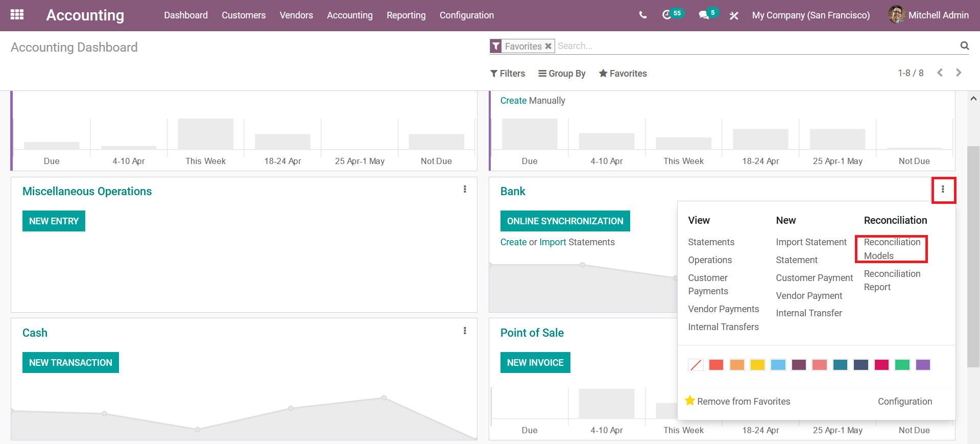The image size is (980, 444).
Task: Open Cash journal title
Action: [35, 333]
